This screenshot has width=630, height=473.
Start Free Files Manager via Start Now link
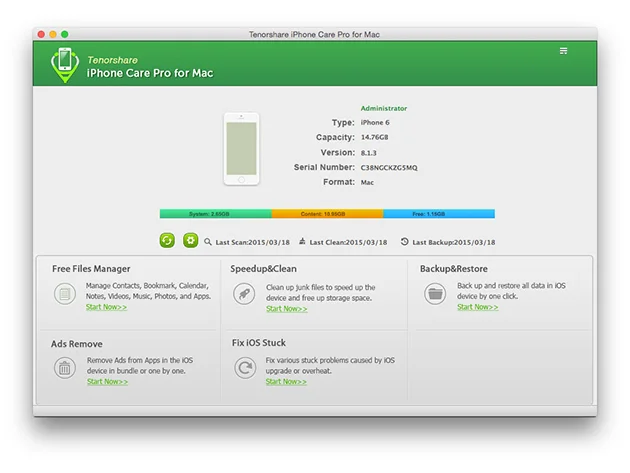pyautogui.click(x=106, y=307)
